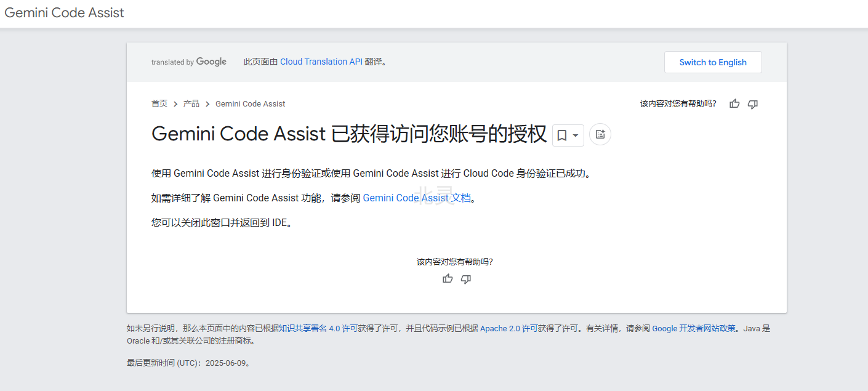Click Gemini Code Assist header title
The image size is (868, 391).
pos(64,13)
